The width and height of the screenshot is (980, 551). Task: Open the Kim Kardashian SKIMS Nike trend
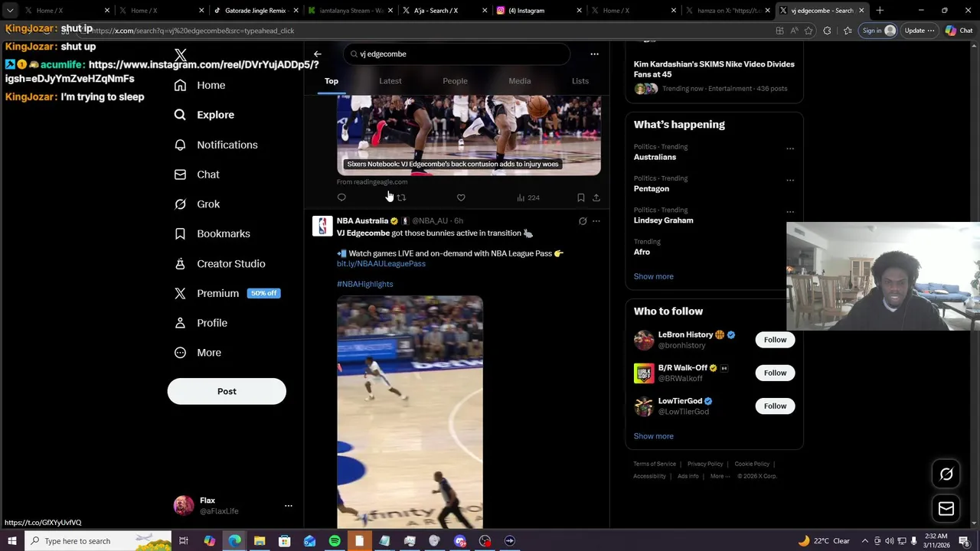coord(714,76)
